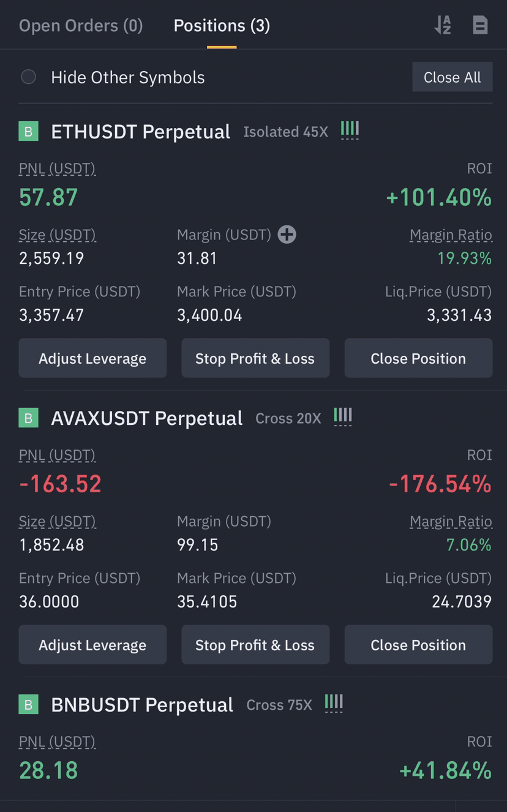Viewport: 507px width, 812px height.
Task: Close the AVAXUSDT position
Action: coord(418,645)
